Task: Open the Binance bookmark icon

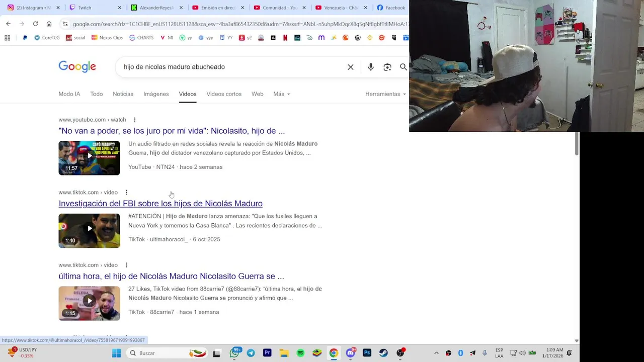Action: [x=370, y=38]
